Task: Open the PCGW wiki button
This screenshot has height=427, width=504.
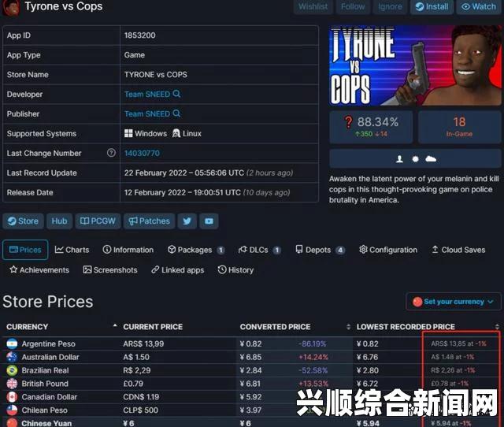Action: (x=98, y=221)
